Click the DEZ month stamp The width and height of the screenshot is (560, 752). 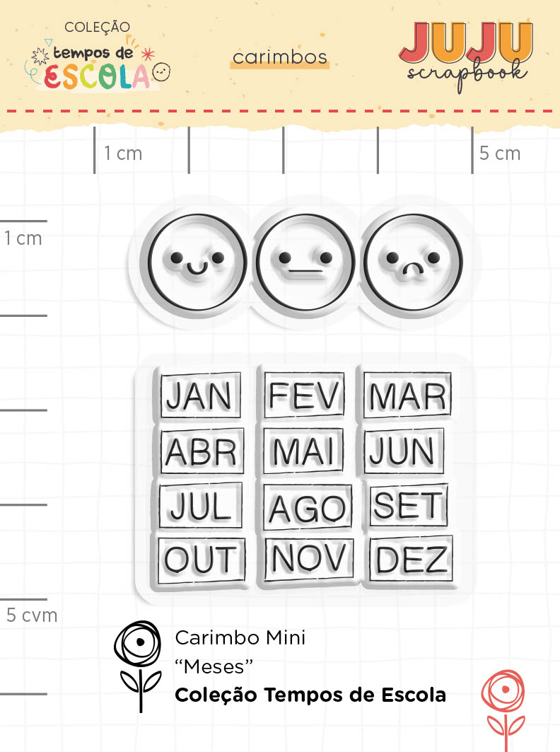412,559
